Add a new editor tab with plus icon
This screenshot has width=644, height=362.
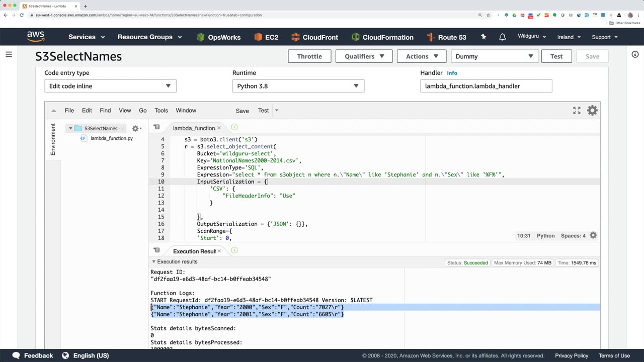click(234, 128)
